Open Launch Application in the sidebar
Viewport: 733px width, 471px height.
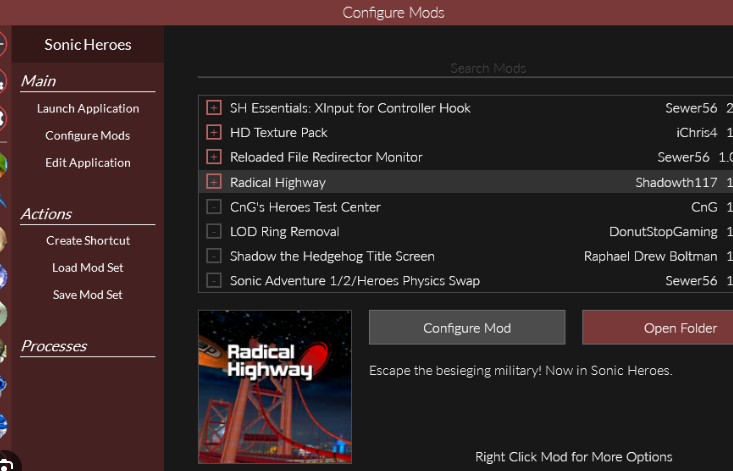pyautogui.click(x=88, y=108)
